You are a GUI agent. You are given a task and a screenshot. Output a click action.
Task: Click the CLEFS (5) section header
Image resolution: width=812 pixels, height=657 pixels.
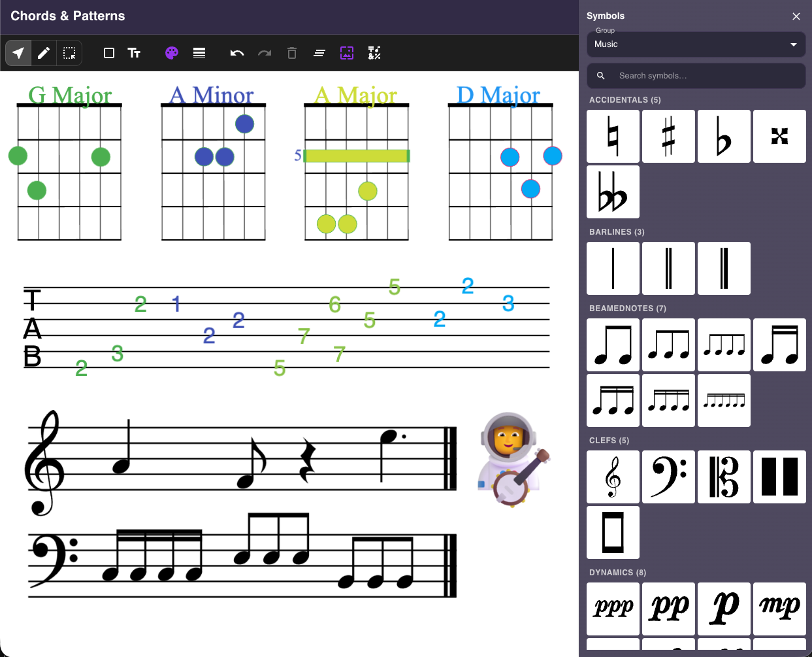tap(609, 441)
